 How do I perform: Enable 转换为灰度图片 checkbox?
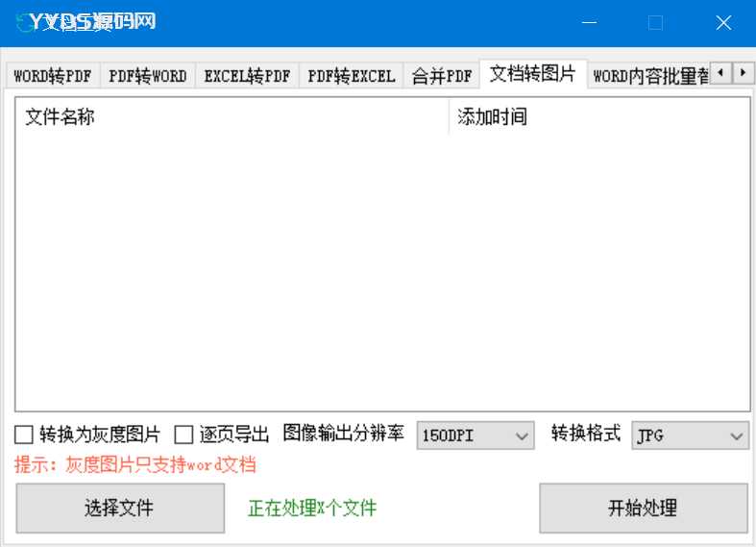pos(24,435)
